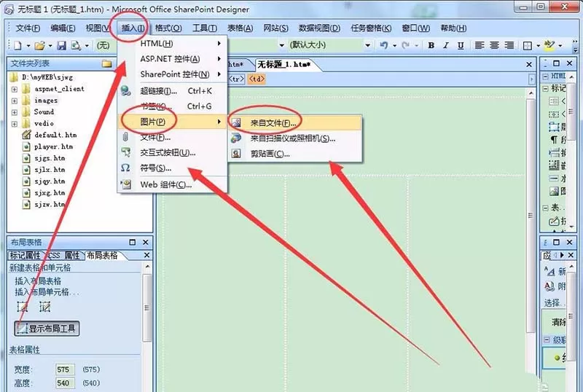Image resolution: width=583 pixels, height=392 pixels.
Task: Open the 编辑(E) menu
Action: (63, 28)
